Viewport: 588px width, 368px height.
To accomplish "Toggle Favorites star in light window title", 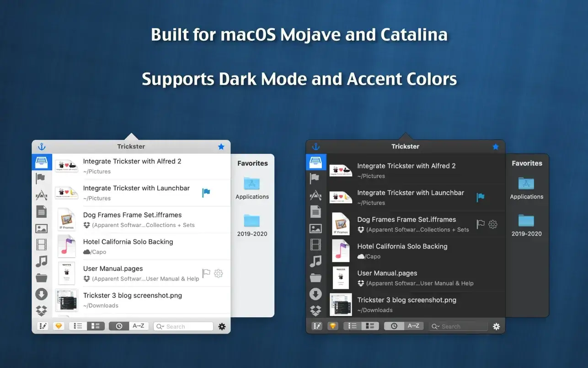I will [221, 146].
